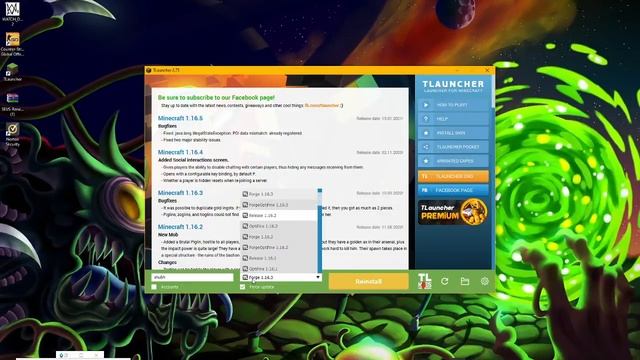Select Forge 1.16.3 in the version list
Image resolution: width=640 pixels, height=360 pixels.
pos(279,194)
